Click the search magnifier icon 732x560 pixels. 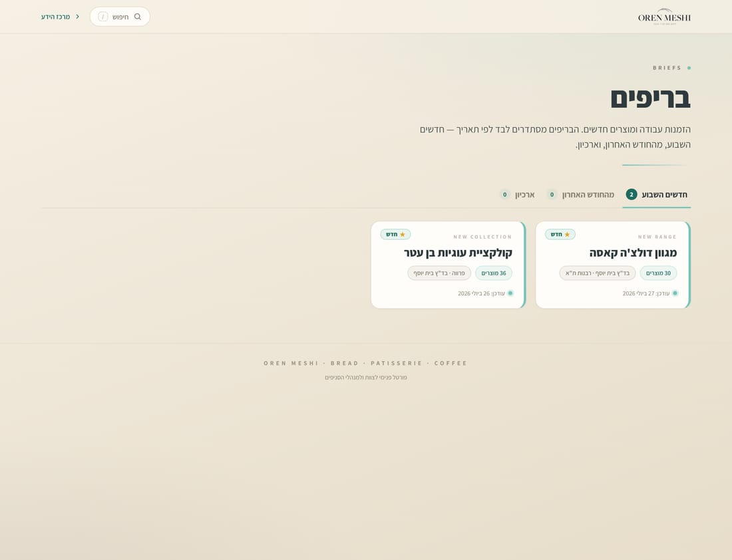pos(138,17)
